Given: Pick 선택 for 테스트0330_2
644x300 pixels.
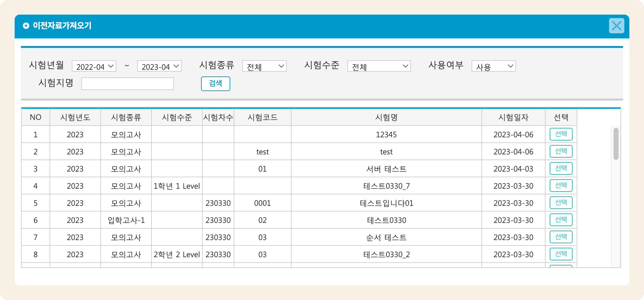Looking at the screenshot, I should pyautogui.click(x=561, y=254).
